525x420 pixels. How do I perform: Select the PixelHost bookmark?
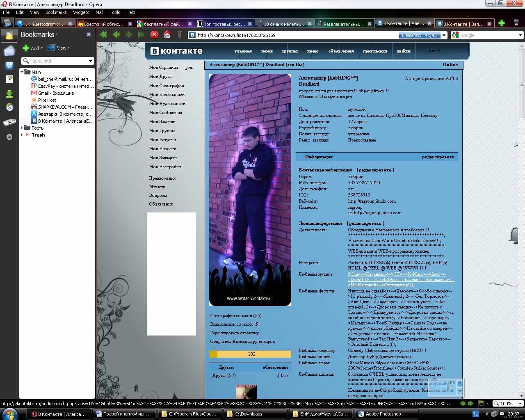tap(47, 100)
